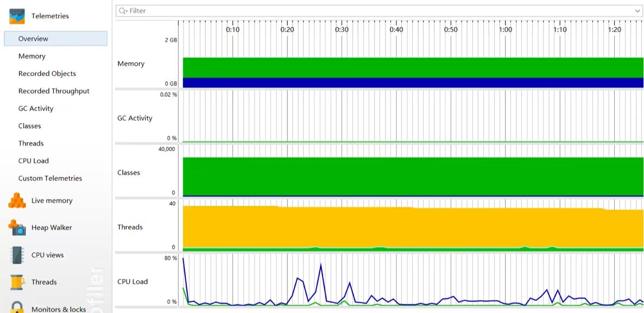Click the 1:00 timeline mark
Viewport: 644px width, 313px height.
pyautogui.click(x=506, y=30)
